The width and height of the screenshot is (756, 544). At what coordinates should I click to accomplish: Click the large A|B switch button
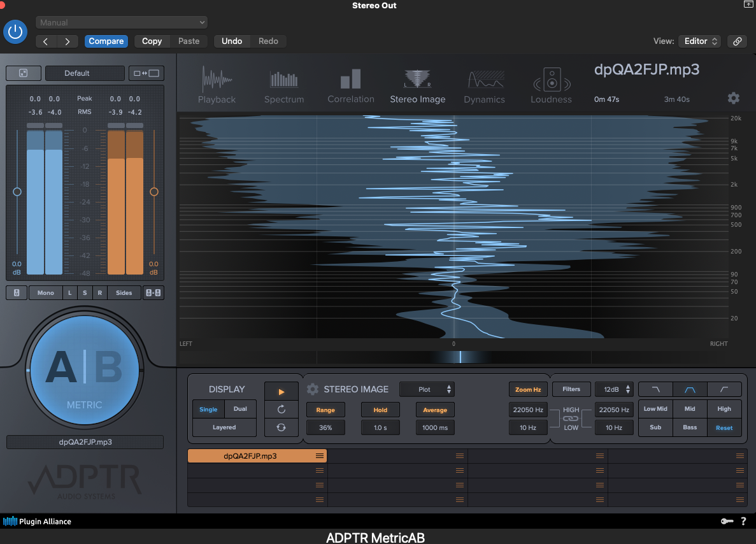pyautogui.click(x=84, y=370)
